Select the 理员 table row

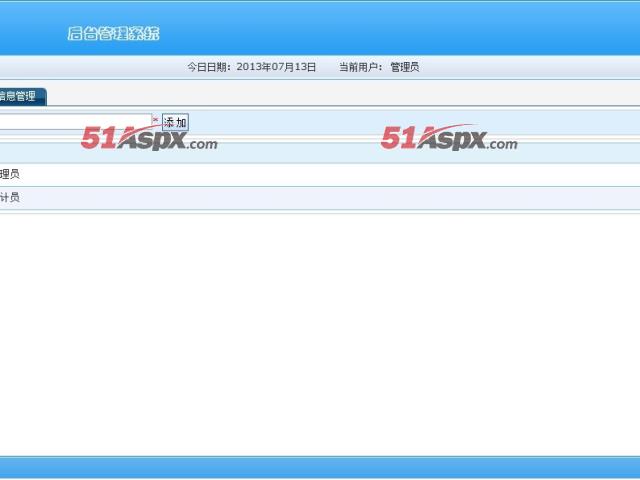(x=320, y=175)
